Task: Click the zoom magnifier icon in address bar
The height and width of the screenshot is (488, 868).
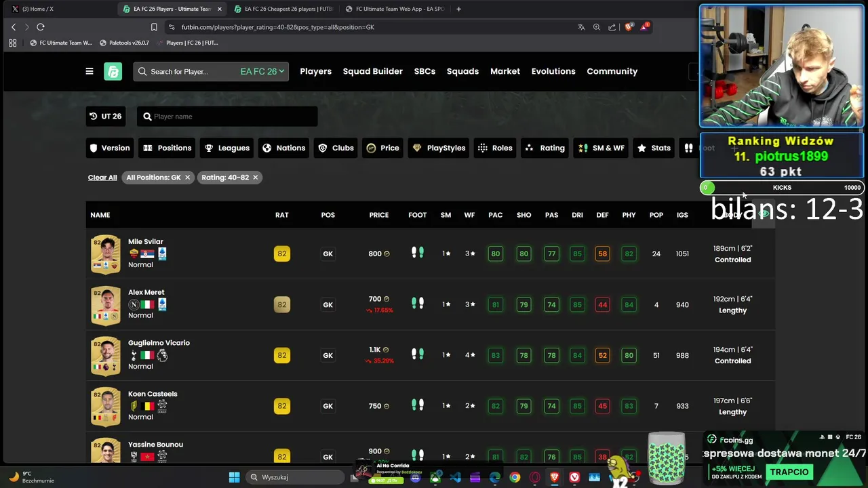Action: 597,27
